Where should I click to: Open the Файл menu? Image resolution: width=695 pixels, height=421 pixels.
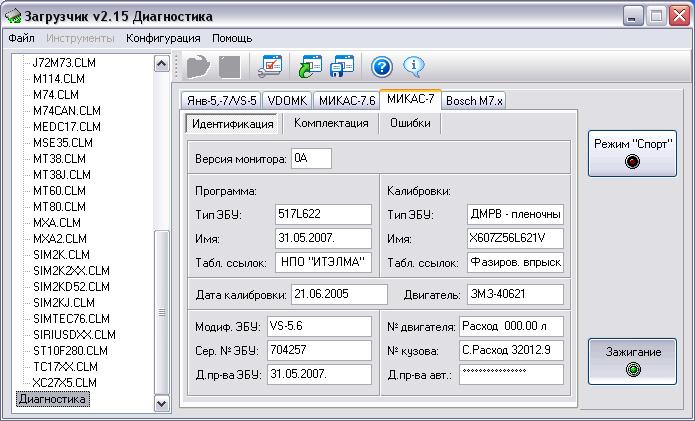tap(21, 38)
